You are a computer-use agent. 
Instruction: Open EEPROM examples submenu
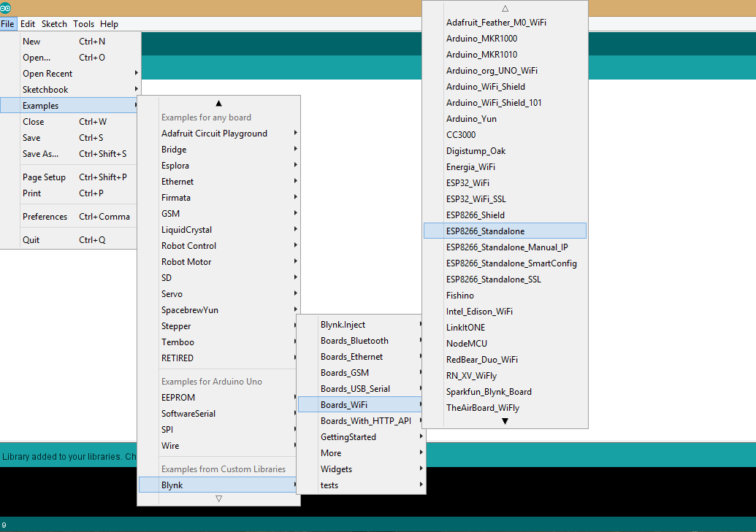coord(218,397)
